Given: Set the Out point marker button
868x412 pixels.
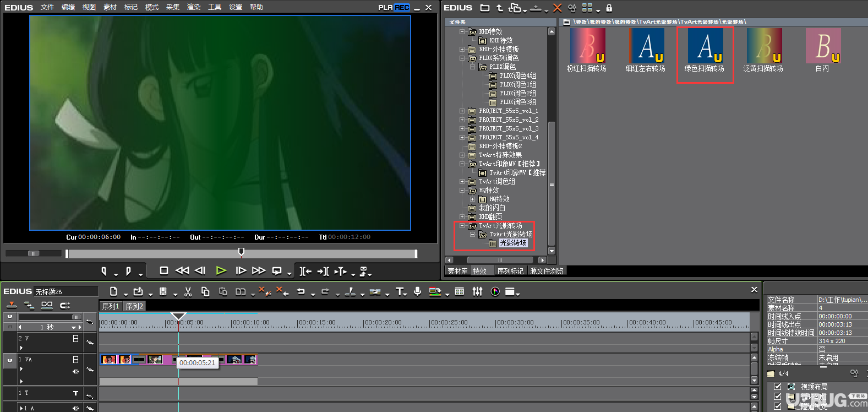Looking at the screenshot, I should [128, 270].
